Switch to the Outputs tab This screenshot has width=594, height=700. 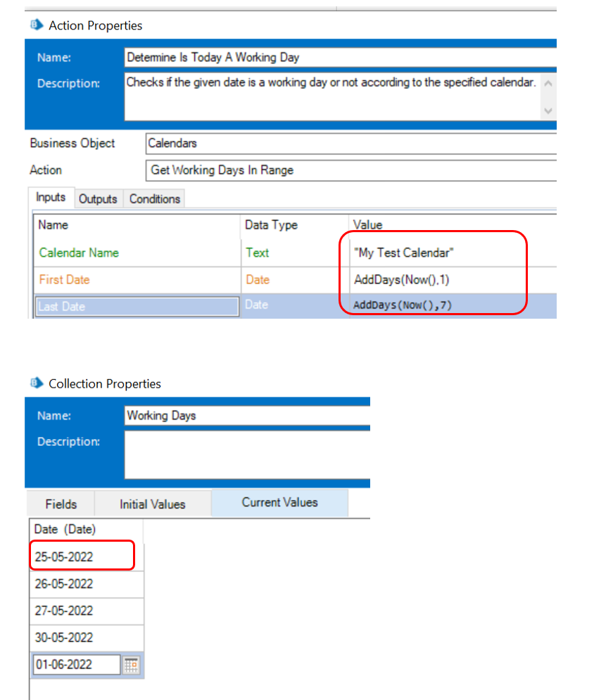point(98,198)
